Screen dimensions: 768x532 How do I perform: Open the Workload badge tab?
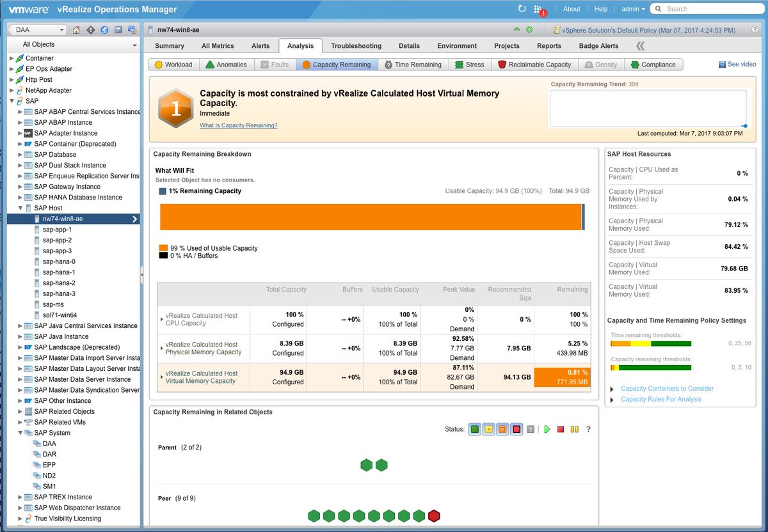coord(173,65)
